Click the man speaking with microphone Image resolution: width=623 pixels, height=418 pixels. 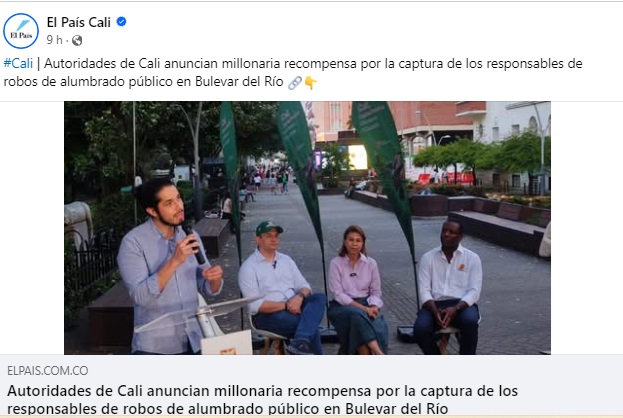pos(169,266)
